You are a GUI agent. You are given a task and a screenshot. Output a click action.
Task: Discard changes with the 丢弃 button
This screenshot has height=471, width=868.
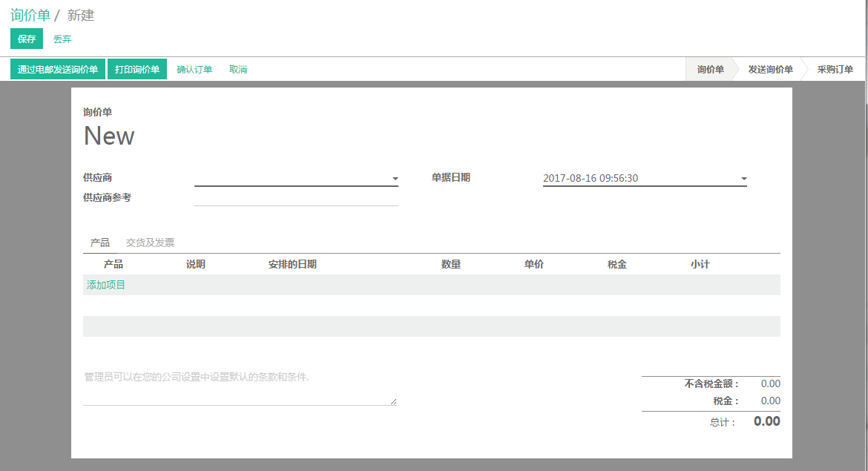[x=62, y=39]
